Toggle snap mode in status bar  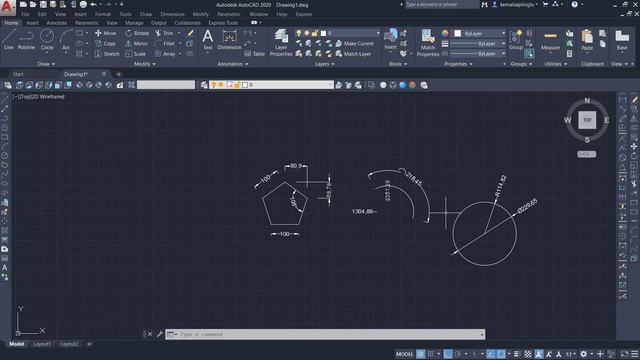click(x=430, y=354)
